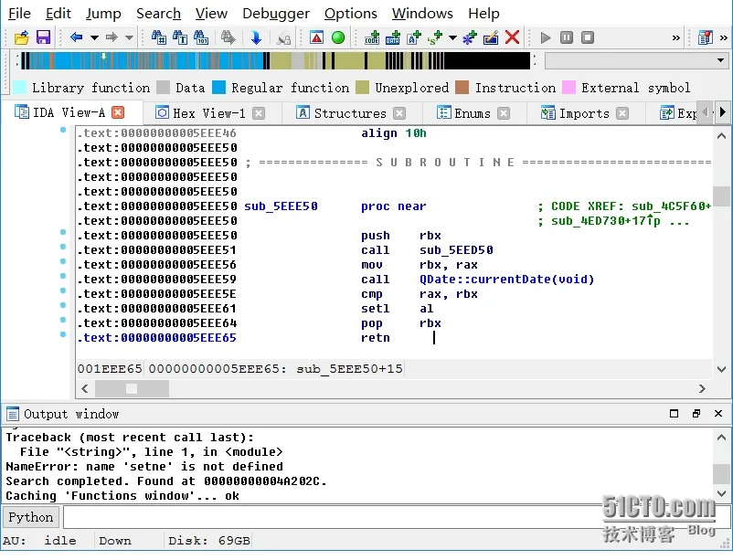Click the rightmost toolbar window icon
This screenshot has height=560, width=733.
(705, 37)
